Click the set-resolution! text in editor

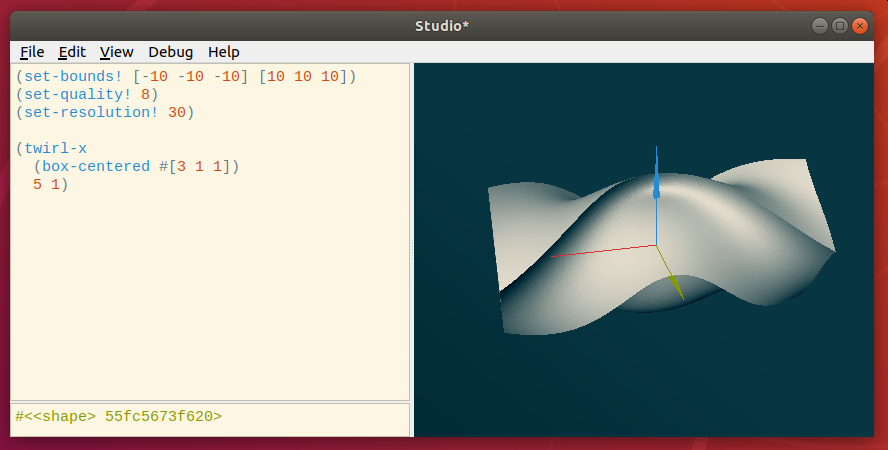(91, 113)
